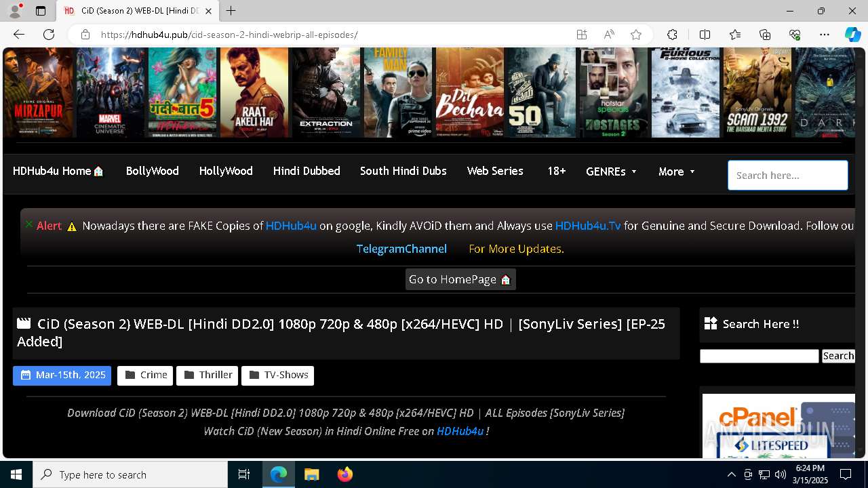Click the address bar URL
Screen dimensions: 868x488
229,35
